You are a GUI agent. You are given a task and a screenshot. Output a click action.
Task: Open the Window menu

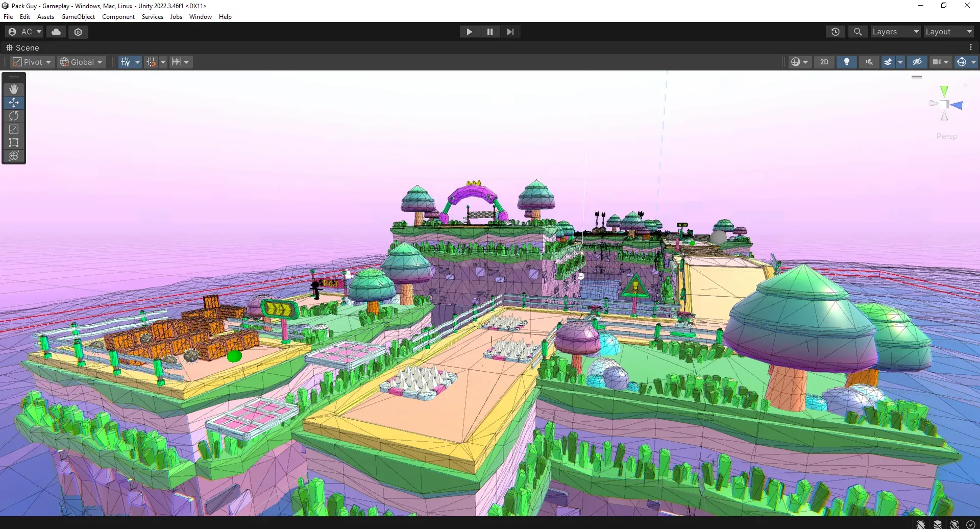(x=201, y=17)
